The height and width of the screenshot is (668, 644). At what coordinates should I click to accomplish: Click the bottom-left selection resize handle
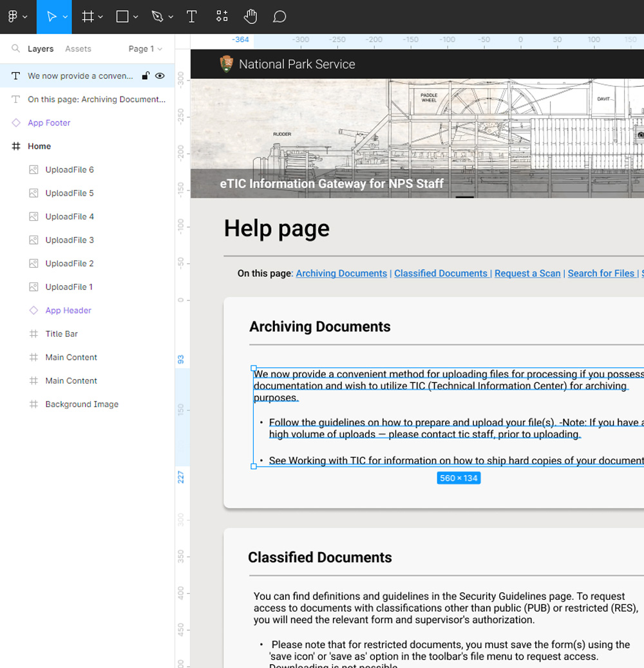pos(254,467)
